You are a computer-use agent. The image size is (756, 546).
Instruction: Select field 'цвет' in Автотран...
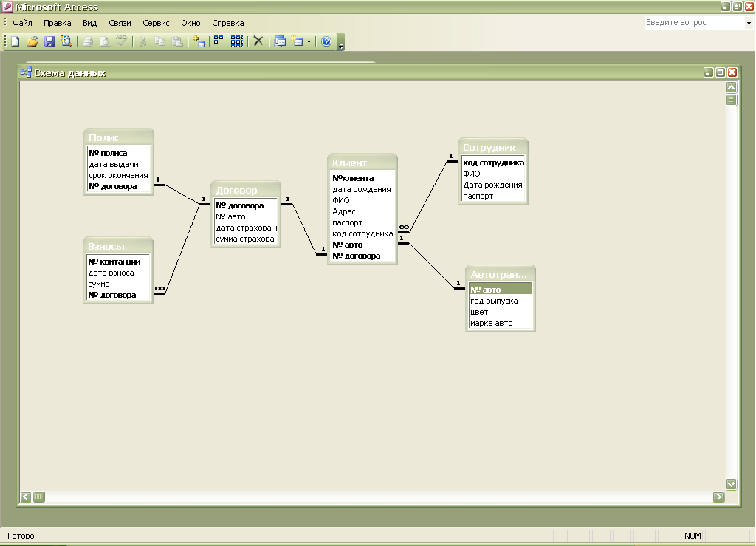coord(501,312)
